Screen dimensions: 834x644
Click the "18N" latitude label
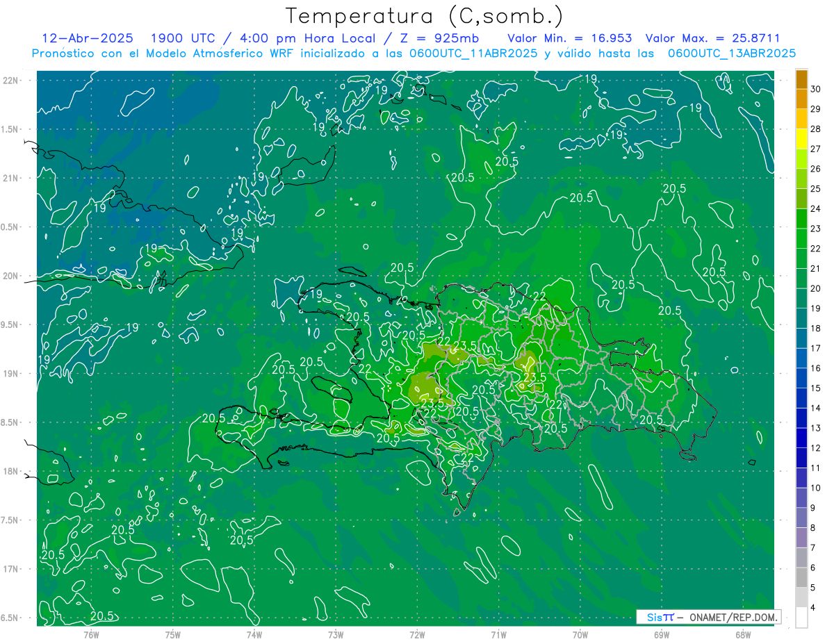coord(10,471)
